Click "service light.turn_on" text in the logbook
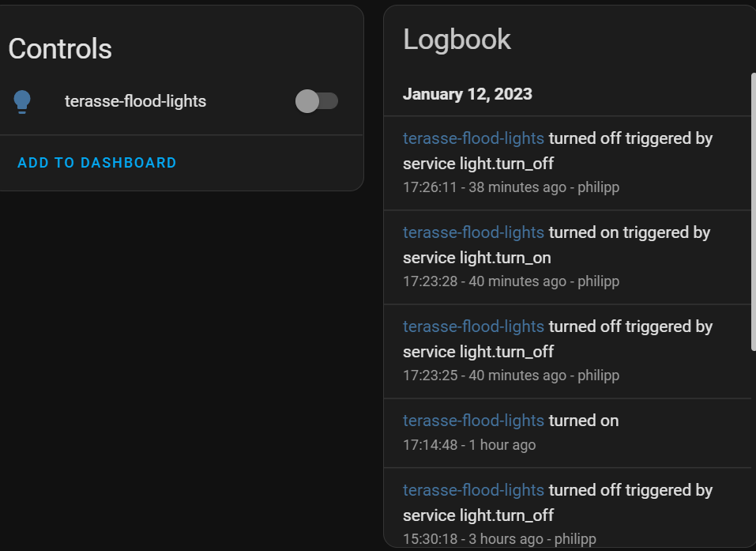Viewport: 756px width, 551px height. 477,258
